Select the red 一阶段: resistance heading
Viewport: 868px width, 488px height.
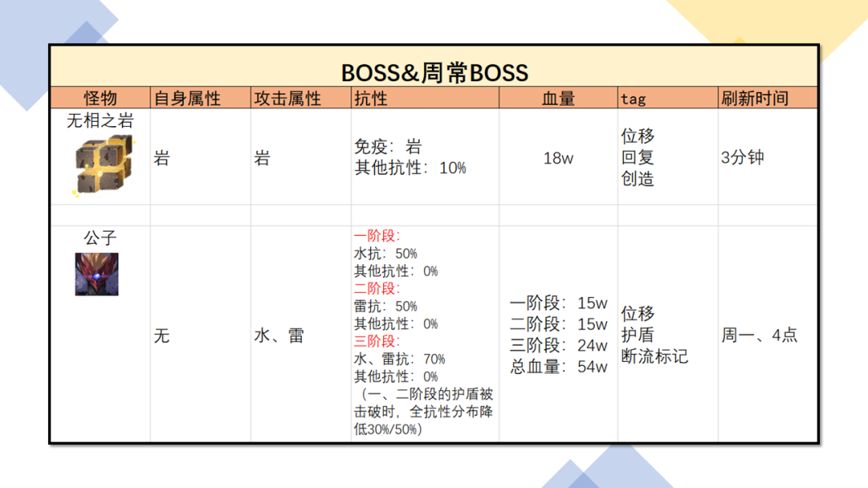(377, 236)
